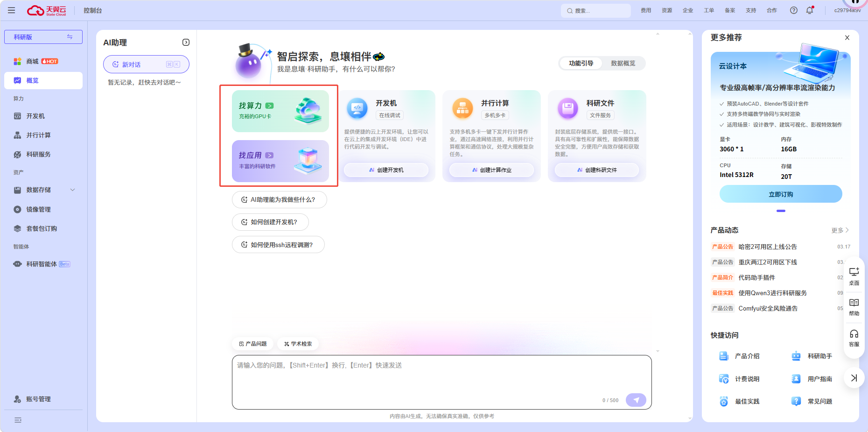The image size is (868, 432).
Task: Collapse the hamburger menu at top left
Action: tap(11, 10)
